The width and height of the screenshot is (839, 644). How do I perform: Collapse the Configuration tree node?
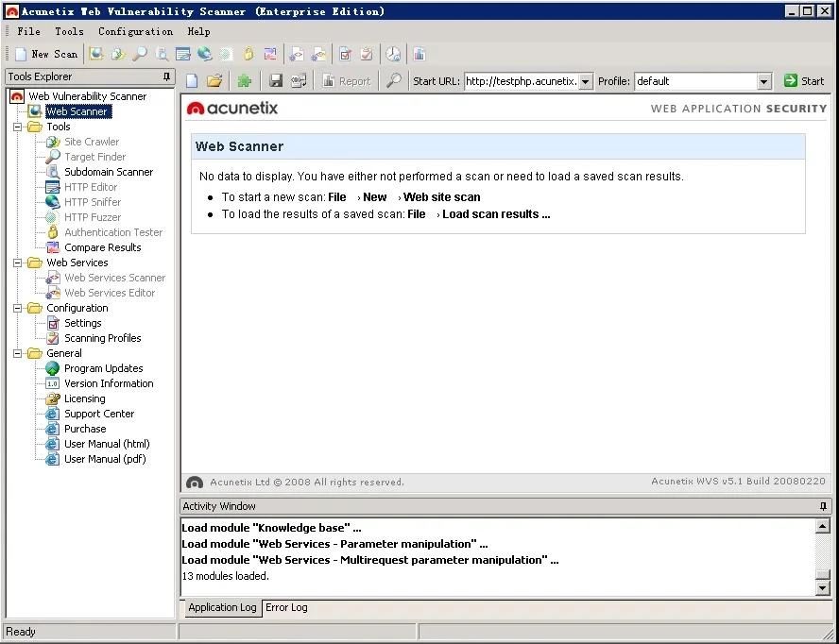tap(18, 308)
